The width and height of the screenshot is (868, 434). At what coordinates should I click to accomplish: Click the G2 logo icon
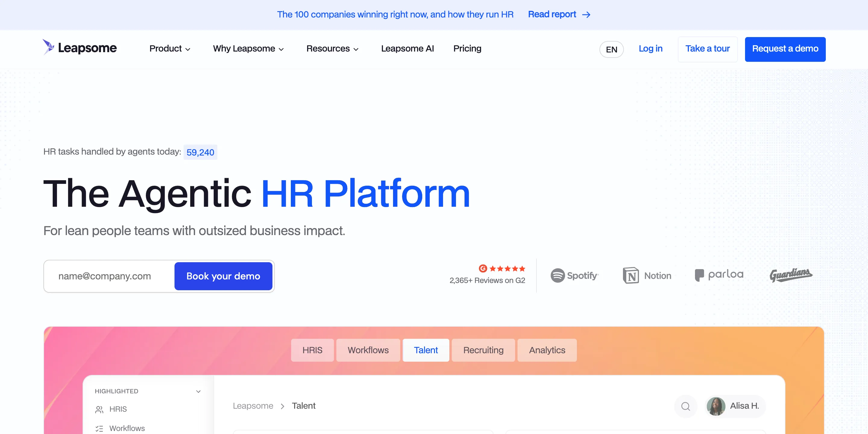tap(483, 268)
